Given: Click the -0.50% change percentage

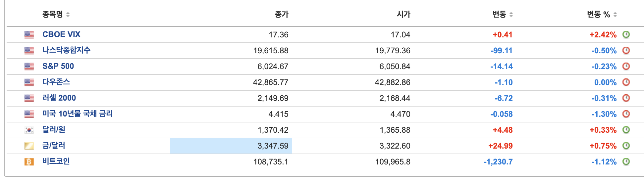Looking at the screenshot, I should tap(604, 51).
